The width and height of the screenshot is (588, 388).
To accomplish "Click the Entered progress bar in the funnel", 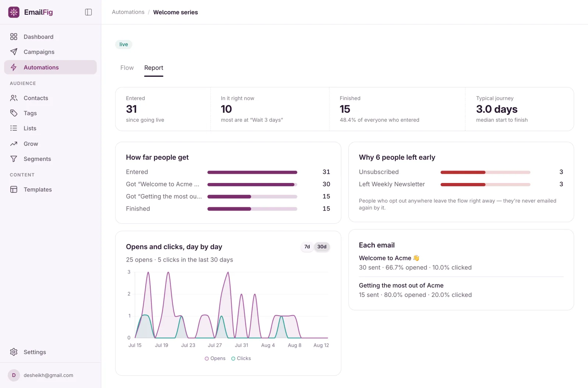I will click(x=252, y=172).
